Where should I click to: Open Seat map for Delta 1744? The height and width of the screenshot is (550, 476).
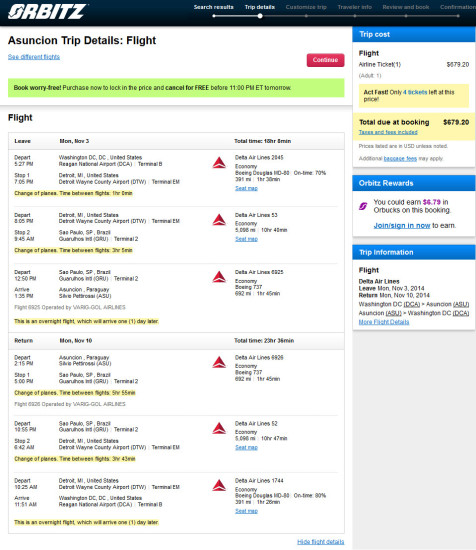tap(246, 511)
